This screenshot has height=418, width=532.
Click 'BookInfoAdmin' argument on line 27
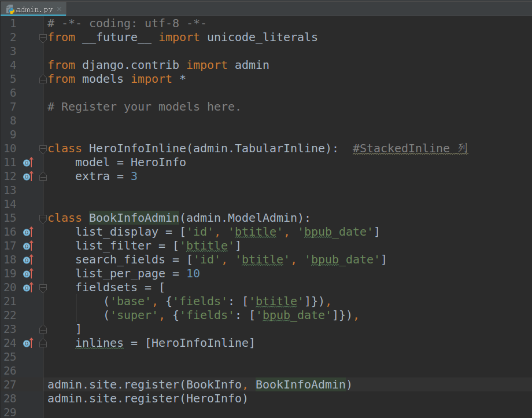[300, 385]
